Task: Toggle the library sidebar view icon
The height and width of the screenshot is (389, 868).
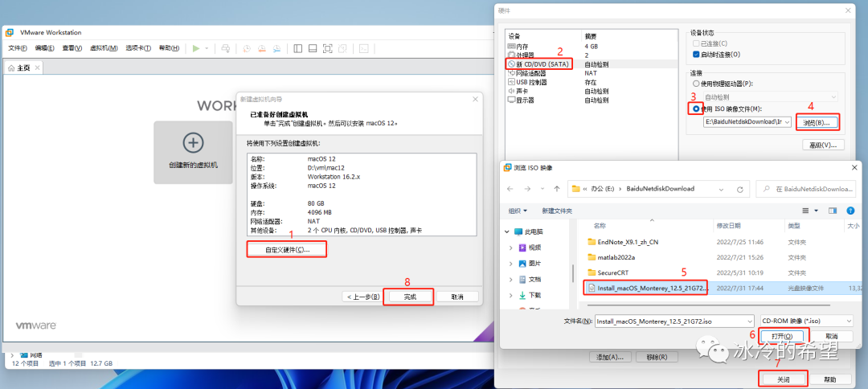Action: [x=298, y=48]
